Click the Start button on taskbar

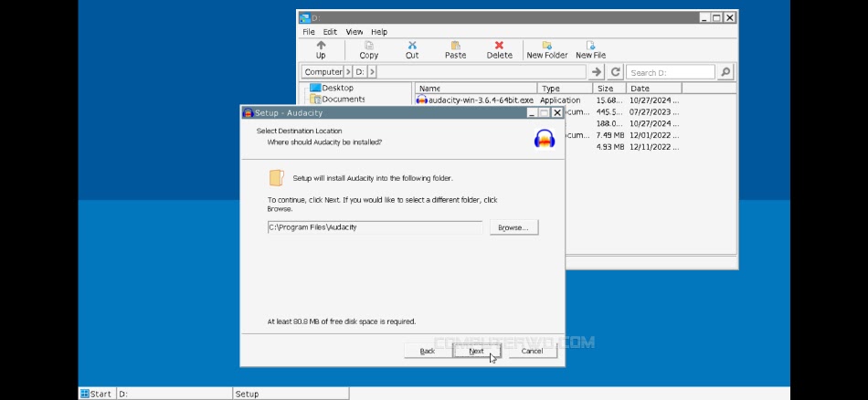click(96, 394)
